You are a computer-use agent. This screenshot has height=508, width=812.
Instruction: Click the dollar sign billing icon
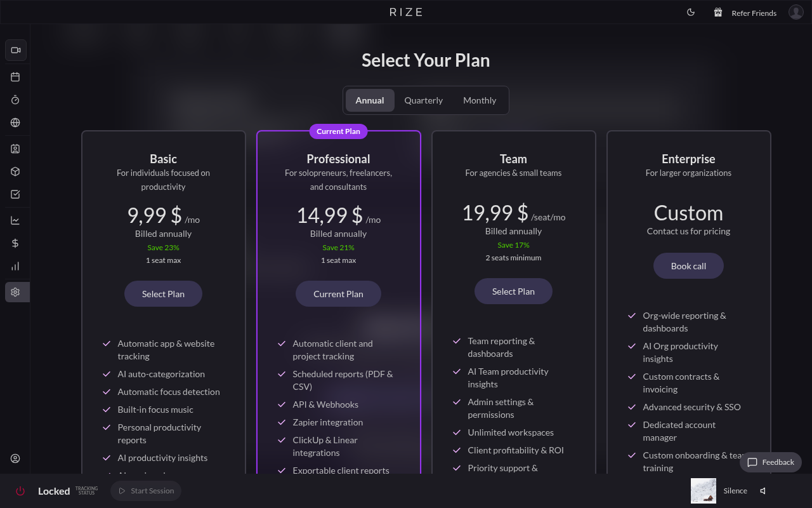15,243
